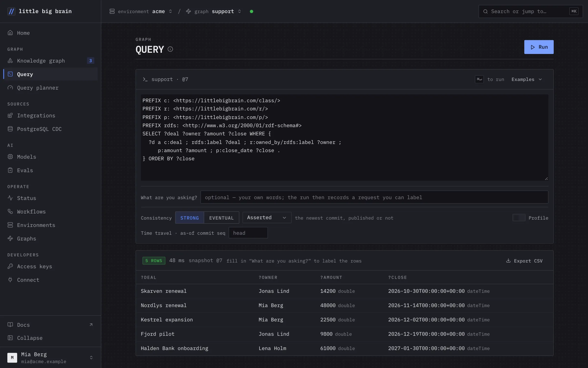Click the Knowledge graph icon
This screenshot has height=368, width=588.
click(x=10, y=61)
